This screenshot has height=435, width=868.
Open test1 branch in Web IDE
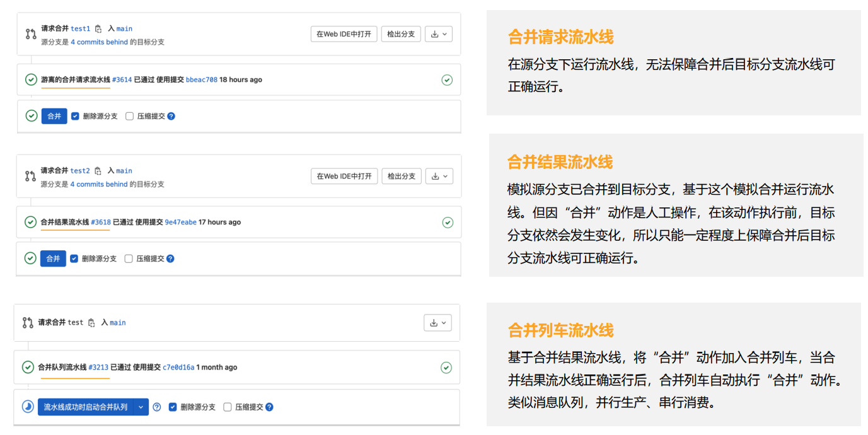point(344,34)
